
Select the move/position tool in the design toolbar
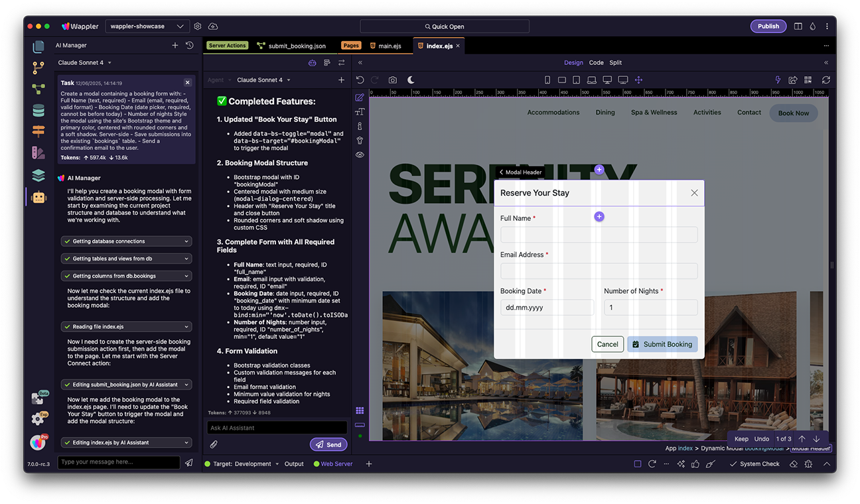click(638, 79)
